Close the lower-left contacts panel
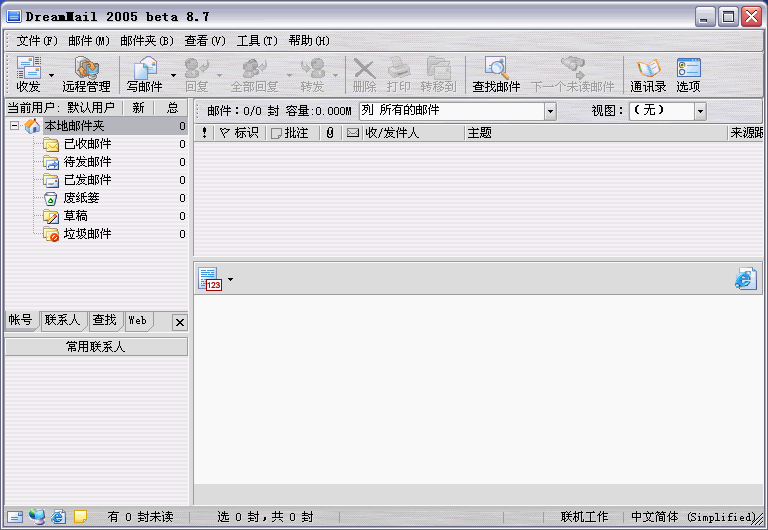This screenshot has width=768, height=530. point(180,322)
